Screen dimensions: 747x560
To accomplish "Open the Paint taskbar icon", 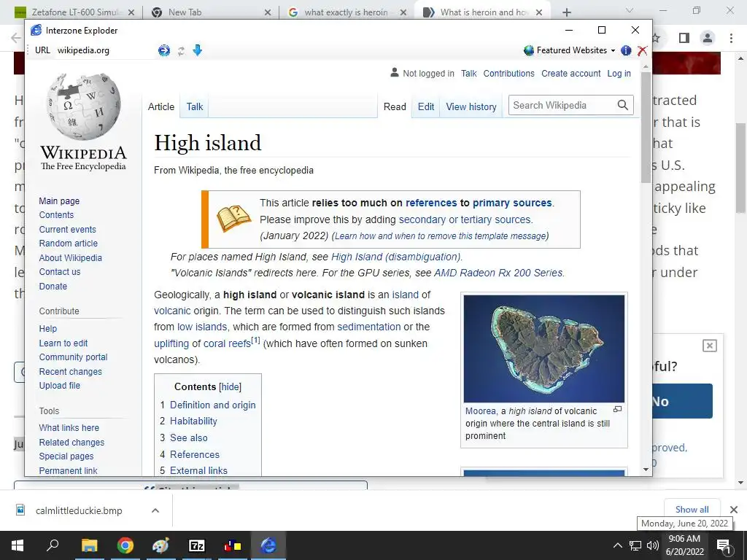I will point(160,545).
